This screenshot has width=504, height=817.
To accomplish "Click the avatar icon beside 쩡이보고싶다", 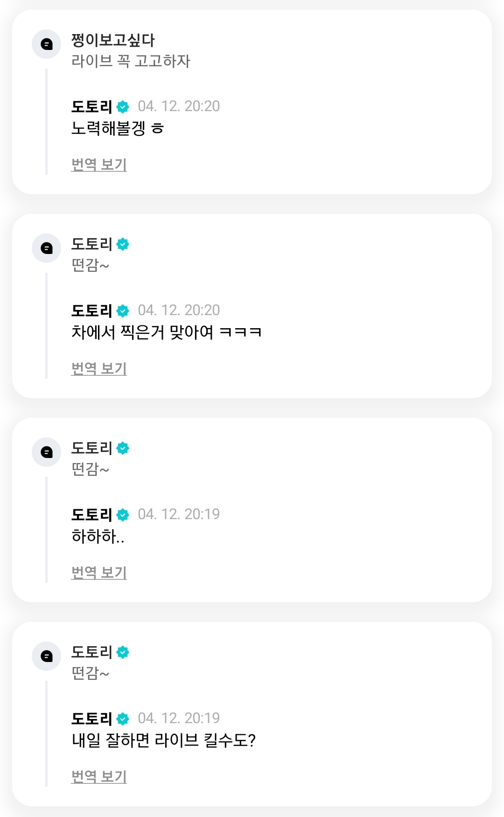I will click(46, 44).
